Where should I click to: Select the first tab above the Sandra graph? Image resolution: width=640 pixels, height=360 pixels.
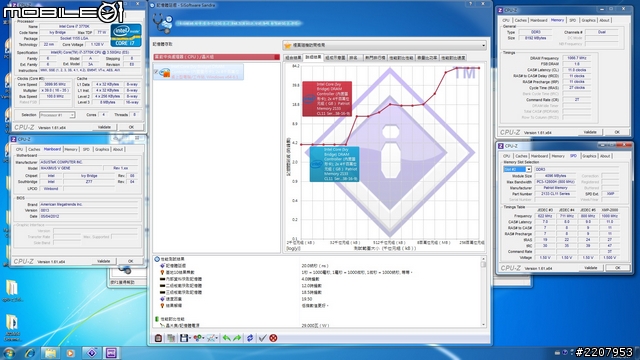tap(293, 58)
